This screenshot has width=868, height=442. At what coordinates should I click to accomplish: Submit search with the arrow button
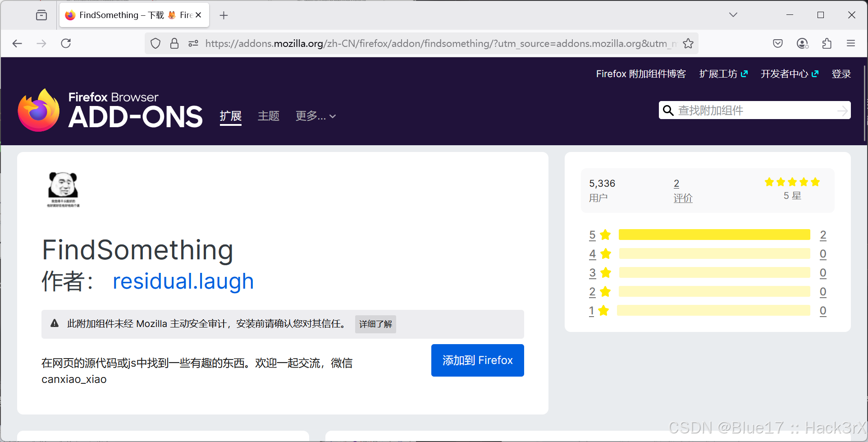pos(842,110)
